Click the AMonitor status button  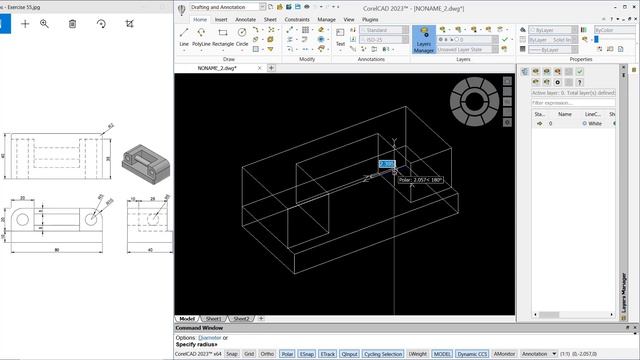pyautogui.click(x=504, y=354)
